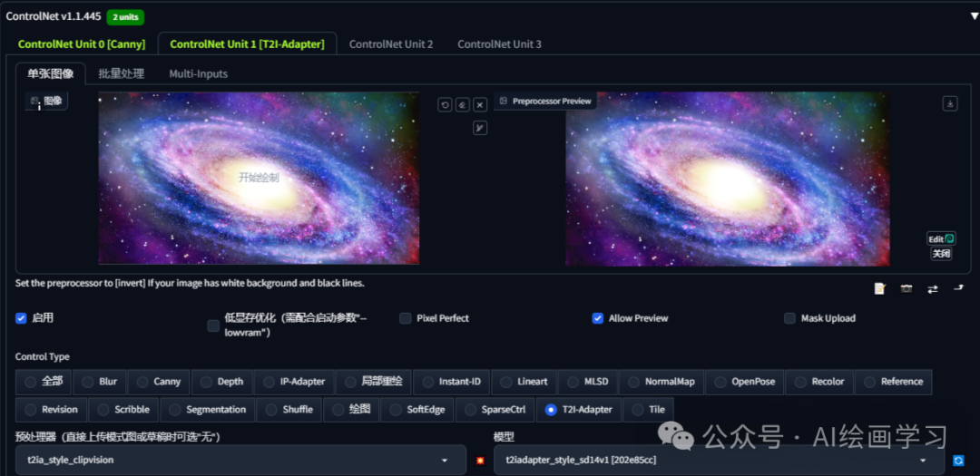Collapse the ControlNet panel with triangle
The height and width of the screenshot is (476, 980).
(x=975, y=16)
